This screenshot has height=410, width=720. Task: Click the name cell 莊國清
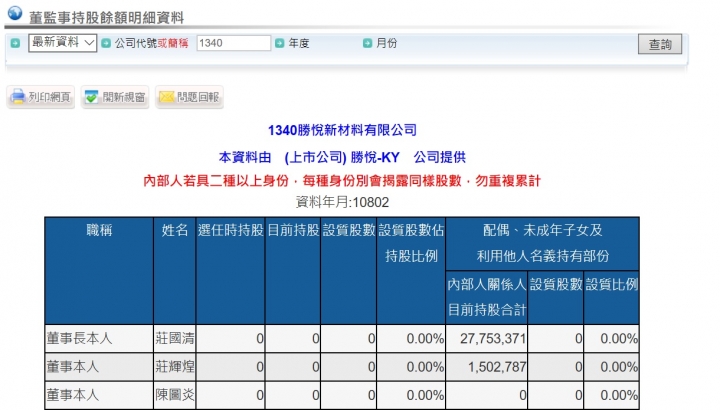tap(174, 339)
